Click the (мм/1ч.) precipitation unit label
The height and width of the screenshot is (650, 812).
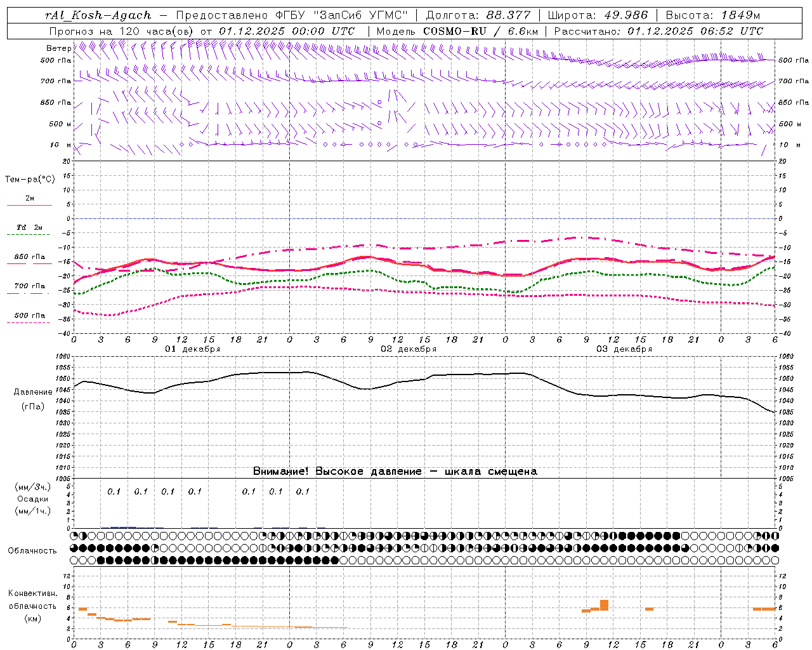coord(33,511)
